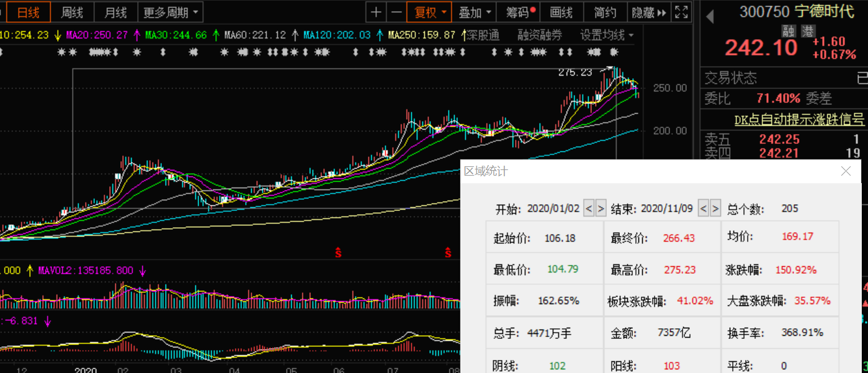Click the first red S signal marker

(339, 253)
